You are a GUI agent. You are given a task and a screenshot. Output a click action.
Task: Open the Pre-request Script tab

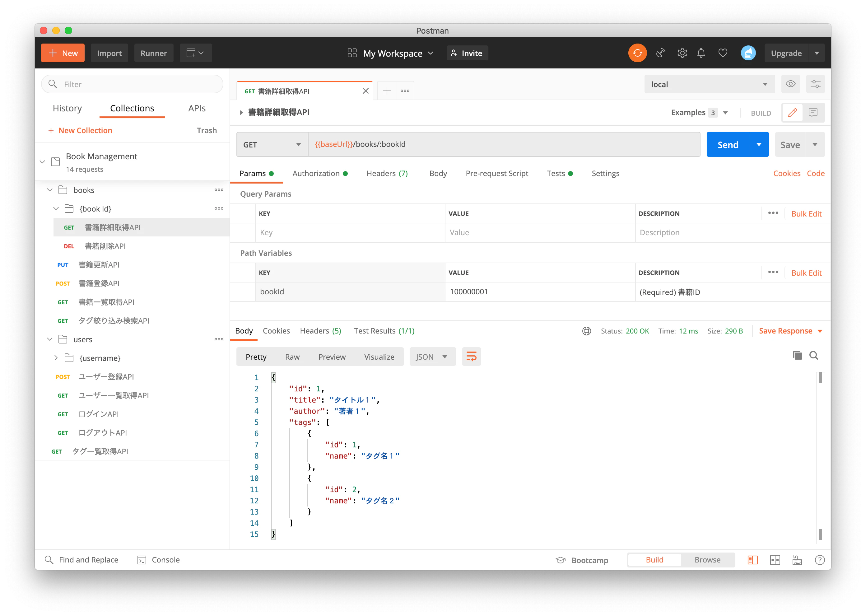[x=497, y=173]
